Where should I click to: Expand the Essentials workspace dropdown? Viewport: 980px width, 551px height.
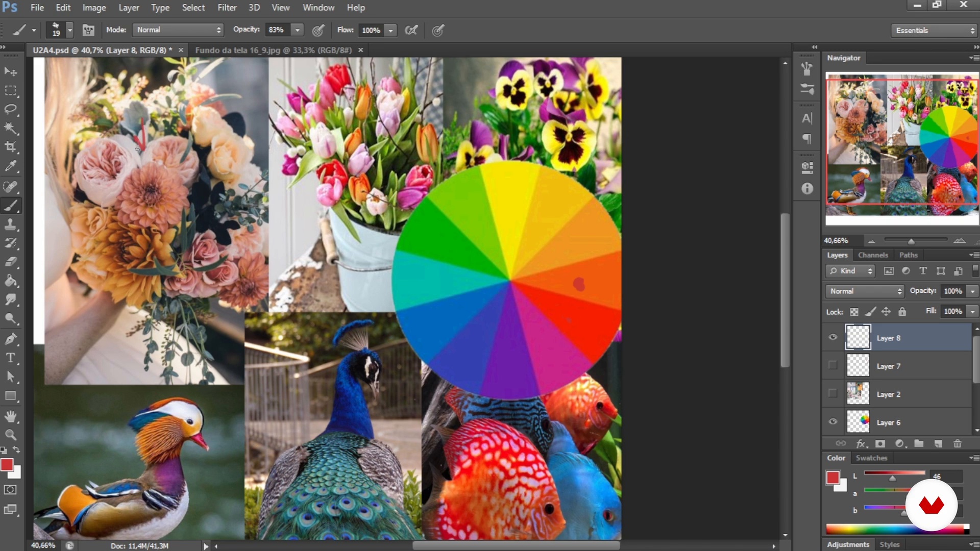tap(935, 31)
